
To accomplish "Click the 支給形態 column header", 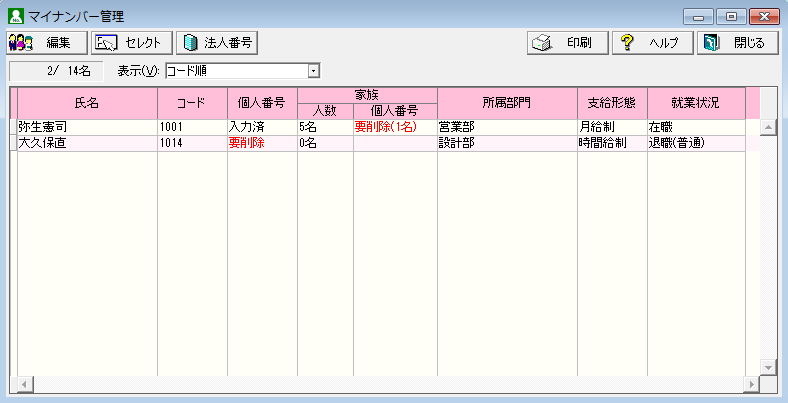I will [x=612, y=103].
